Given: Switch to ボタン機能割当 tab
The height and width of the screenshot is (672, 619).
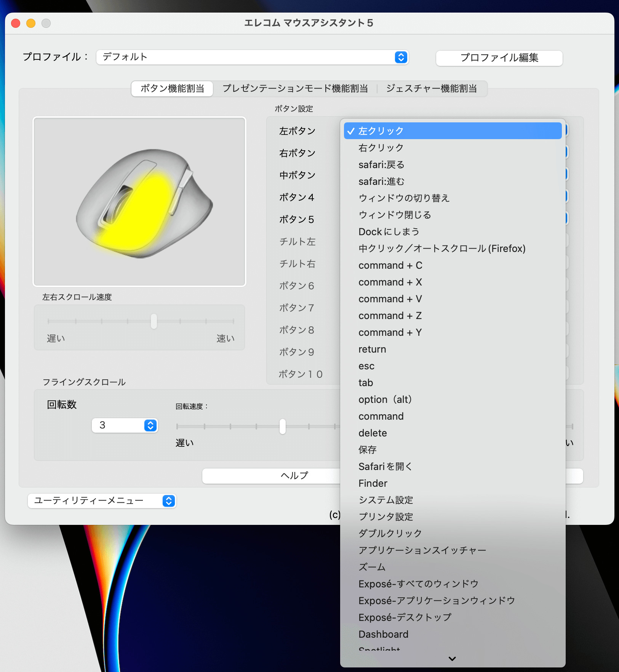Looking at the screenshot, I should (172, 88).
